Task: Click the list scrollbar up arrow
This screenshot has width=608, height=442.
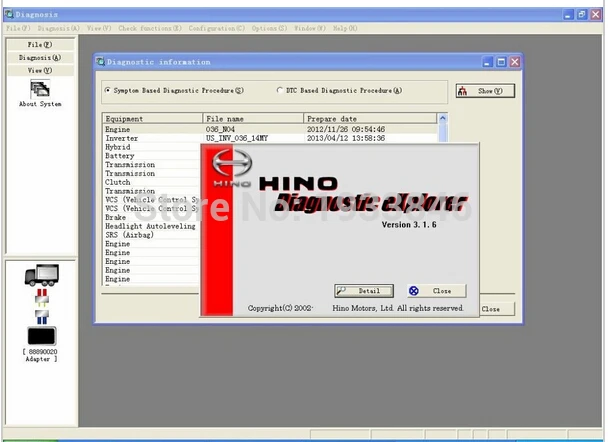Action: click(x=442, y=118)
